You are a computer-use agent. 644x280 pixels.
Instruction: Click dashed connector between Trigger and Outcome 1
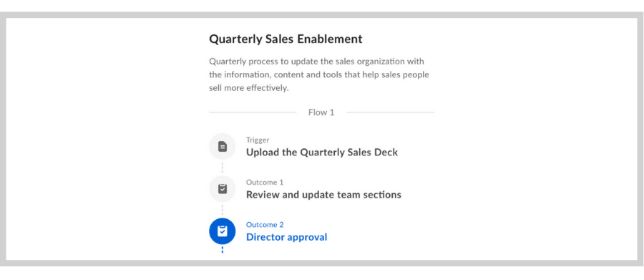(223, 168)
